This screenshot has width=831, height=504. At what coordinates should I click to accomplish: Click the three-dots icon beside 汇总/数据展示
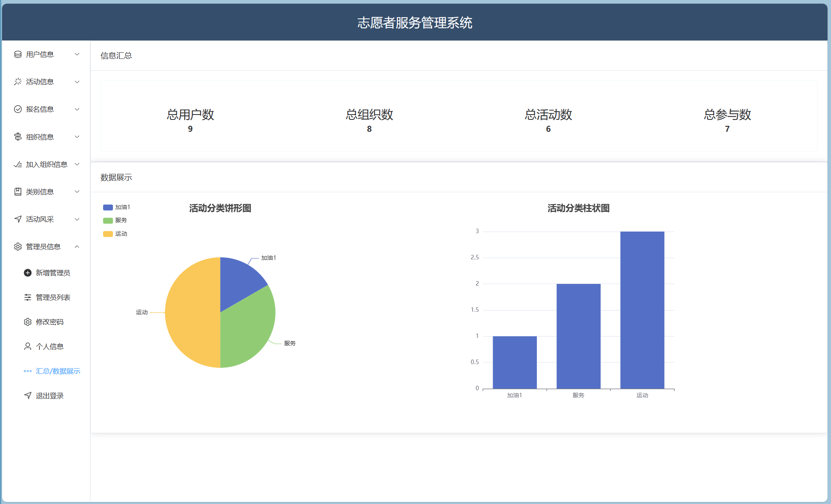[27, 371]
